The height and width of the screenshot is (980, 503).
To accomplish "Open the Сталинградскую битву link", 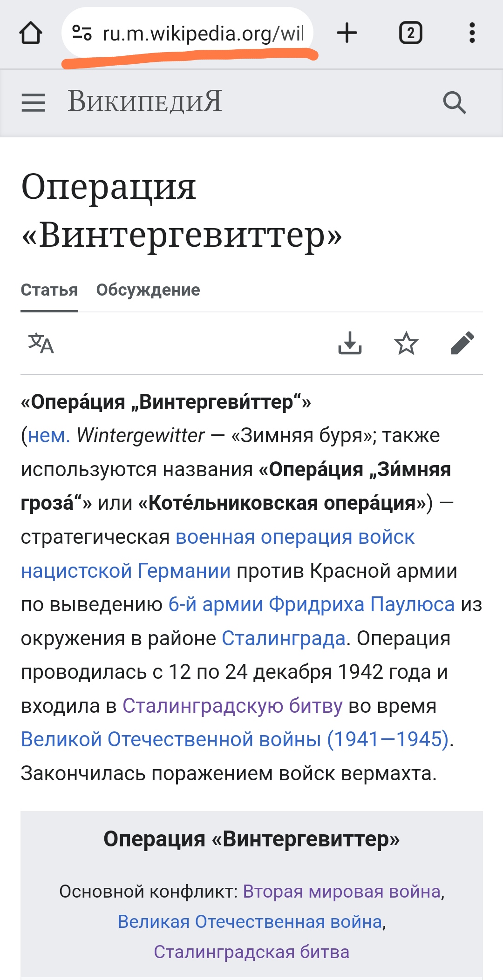I will point(232,706).
